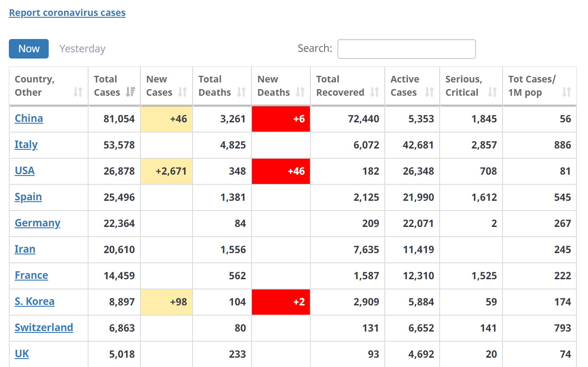Click Total Cases sort icon
The image size is (588, 367).
[130, 92]
